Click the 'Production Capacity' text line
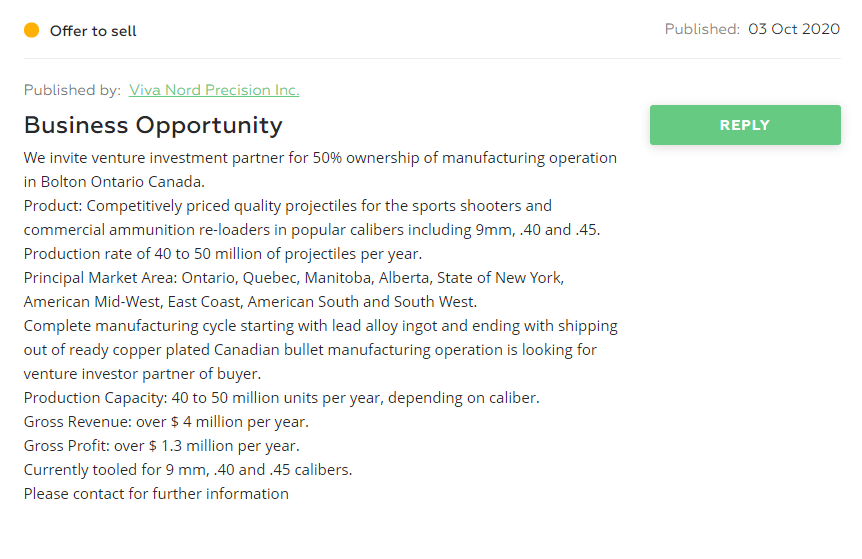The width and height of the screenshot is (862, 559). coord(281,398)
